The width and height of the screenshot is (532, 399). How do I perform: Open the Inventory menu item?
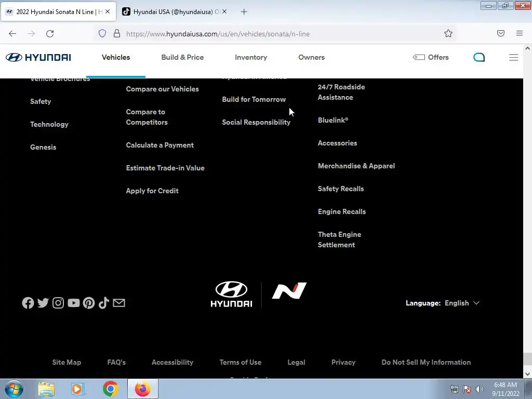251,57
